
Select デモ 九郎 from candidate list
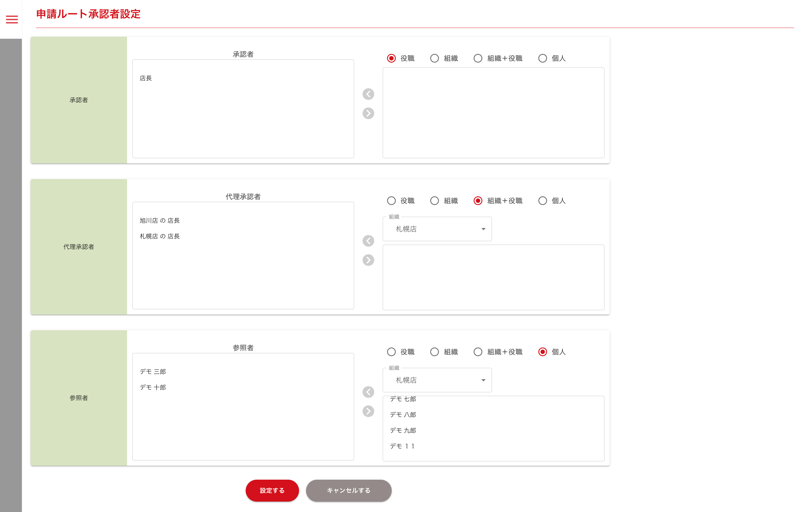point(403,430)
